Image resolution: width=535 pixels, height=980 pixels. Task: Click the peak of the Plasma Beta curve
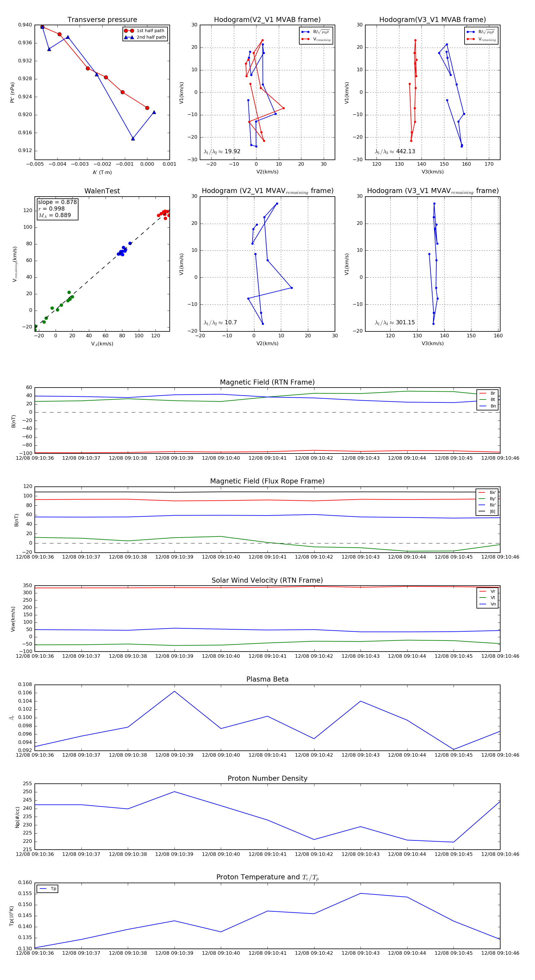coord(174,691)
